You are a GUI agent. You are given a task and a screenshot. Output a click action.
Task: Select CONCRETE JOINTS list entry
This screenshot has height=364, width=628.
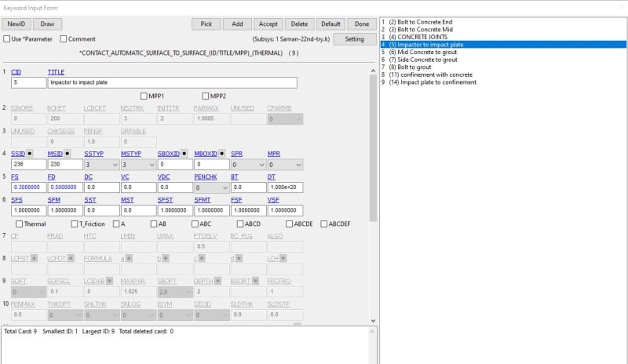pos(418,37)
